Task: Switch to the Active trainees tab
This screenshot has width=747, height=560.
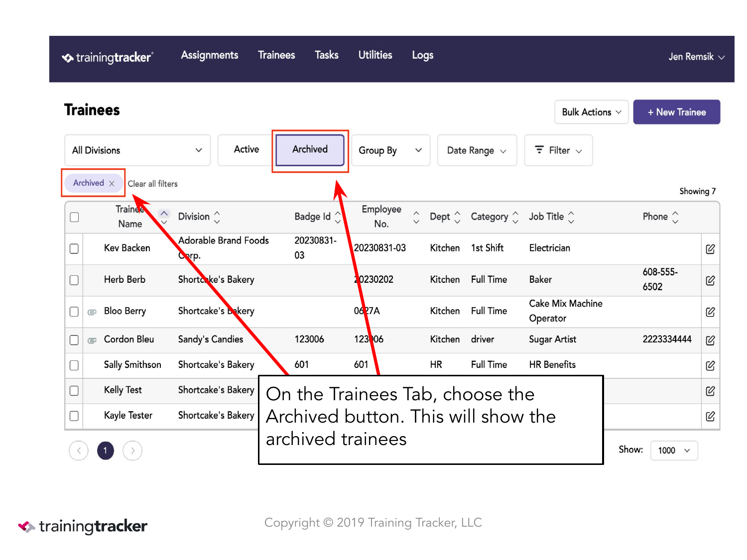Action: (x=247, y=150)
